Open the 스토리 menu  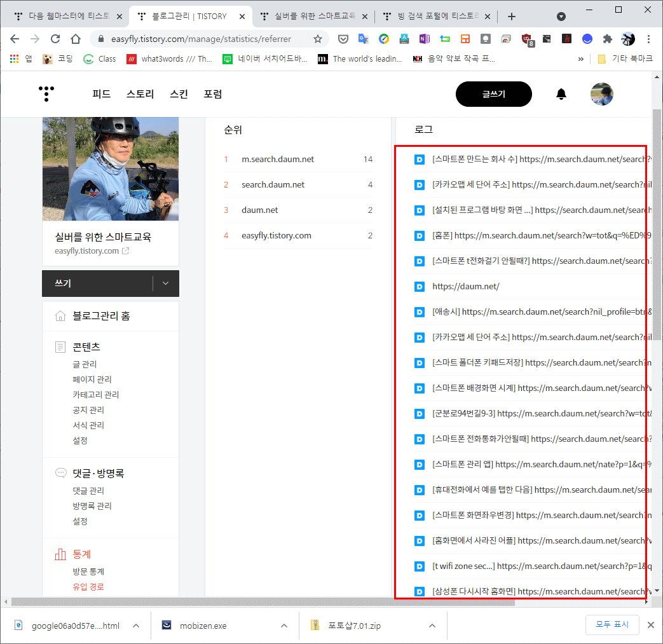[140, 94]
